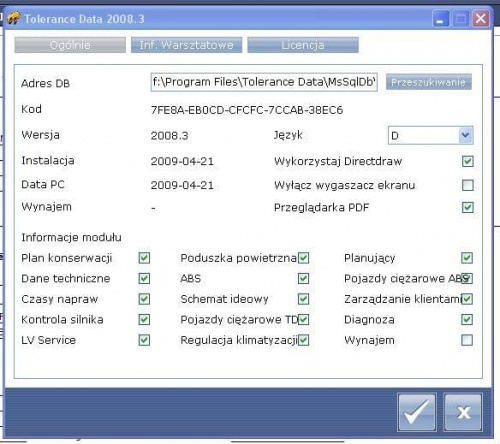Toggle Wykorzystaj Directdraw checkbox
Screen dimensions: 500x444
(468, 161)
